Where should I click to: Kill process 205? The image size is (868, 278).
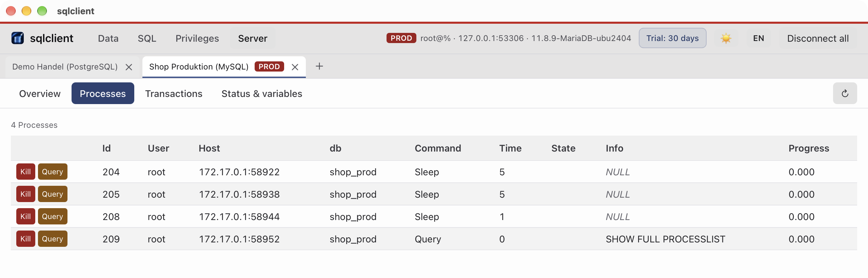click(26, 194)
